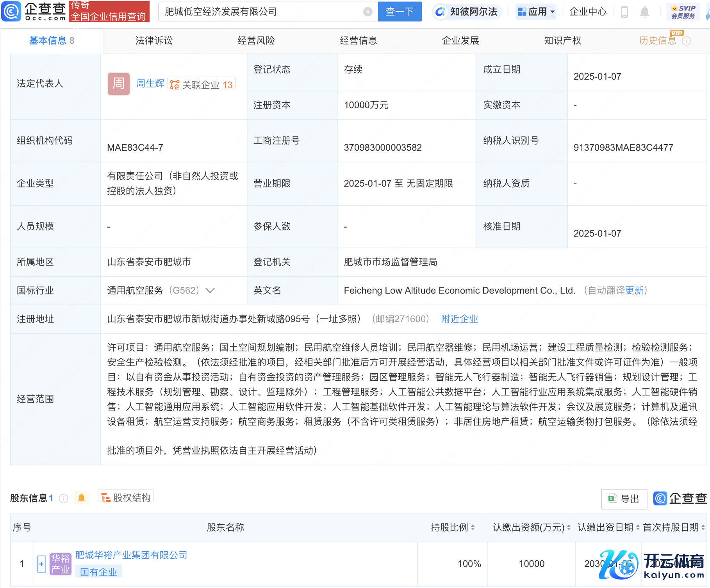This screenshot has width=710, height=588.
Task: Open the notification bell in header
Action: click(x=644, y=12)
